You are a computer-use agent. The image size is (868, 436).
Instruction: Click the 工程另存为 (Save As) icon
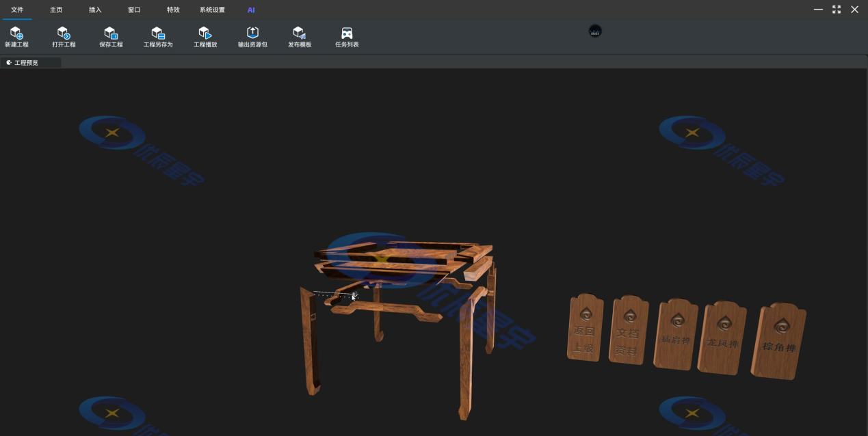157,36
